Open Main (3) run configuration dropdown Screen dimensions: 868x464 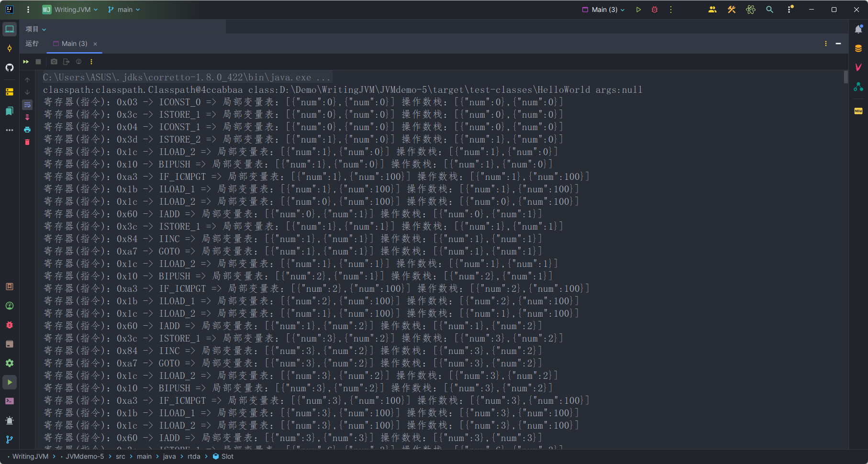point(603,10)
